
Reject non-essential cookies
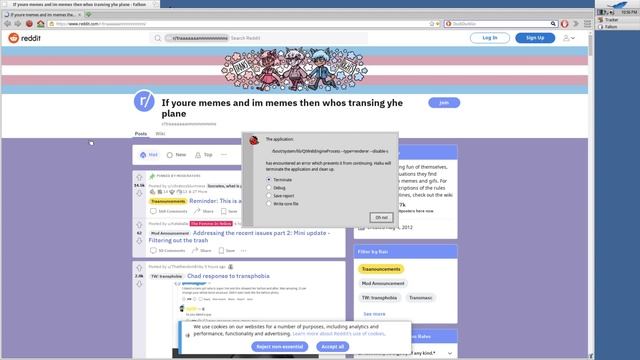coord(280,347)
